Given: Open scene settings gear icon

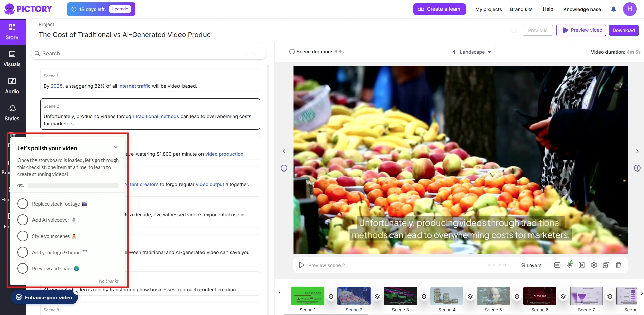Looking at the screenshot, I should tap(594, 265).
